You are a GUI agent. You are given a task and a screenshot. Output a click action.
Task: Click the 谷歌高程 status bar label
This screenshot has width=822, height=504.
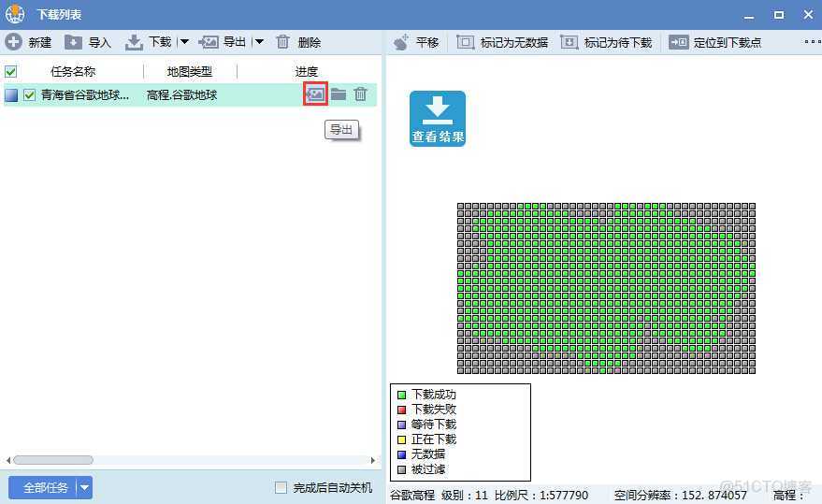click(412, 495)
